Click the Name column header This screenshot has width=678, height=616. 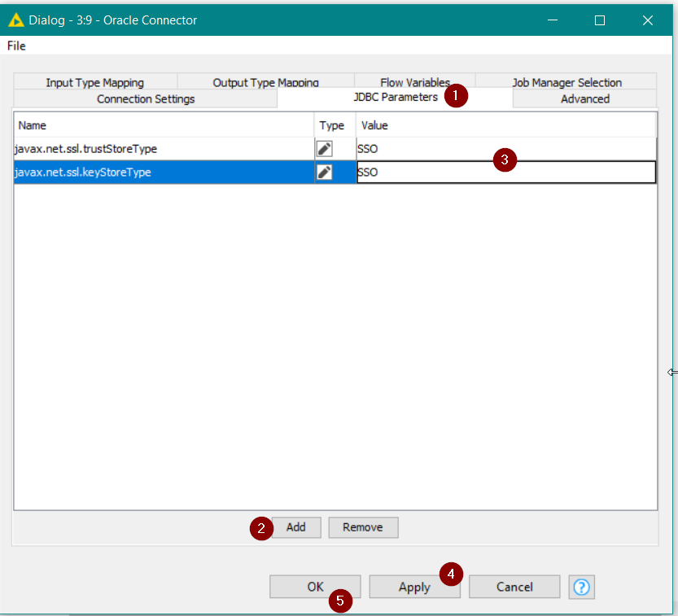tap(163, 125)
